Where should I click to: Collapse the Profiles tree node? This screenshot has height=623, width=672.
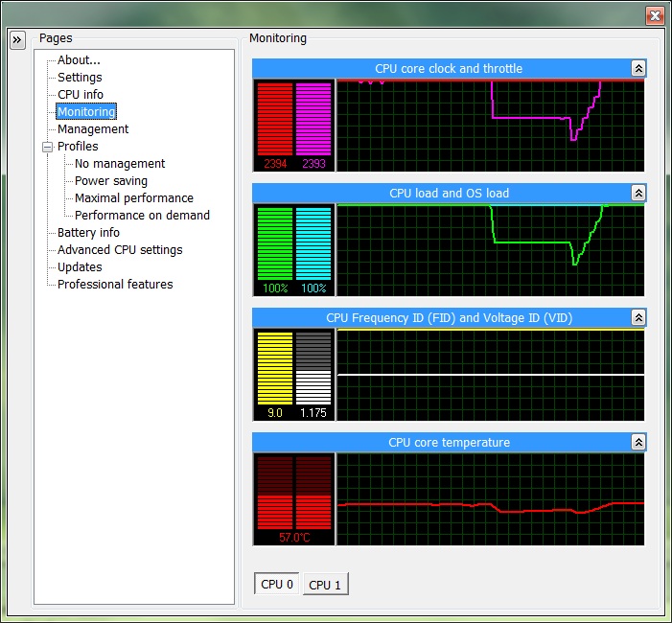[48, 147]
